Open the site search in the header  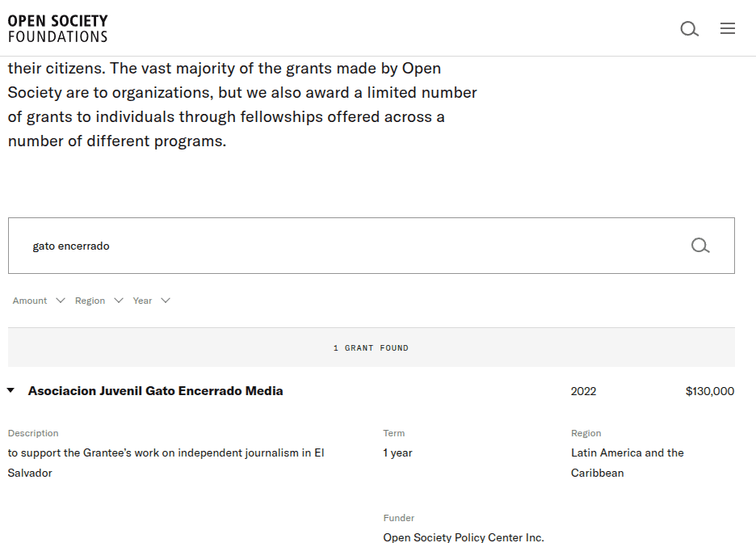[689, 29]
